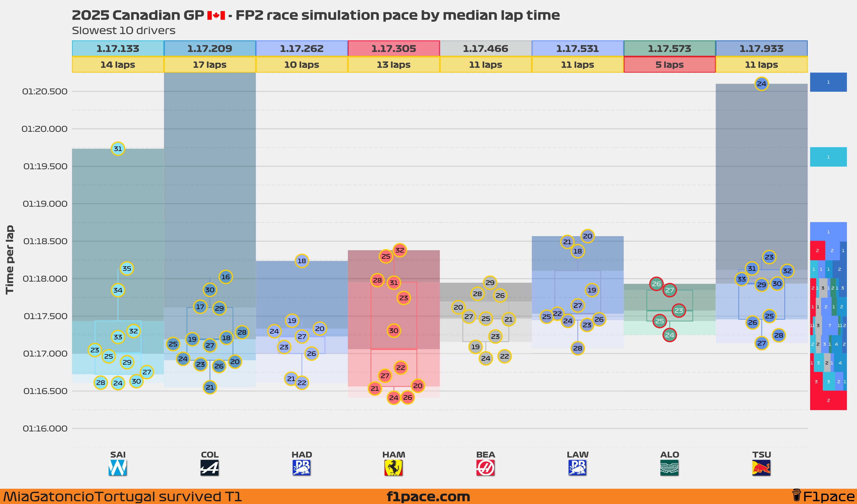Image resolution: width=857 pixels, height=504 pixels.
Task: Click HAM lap 21 marker
Action: [375, 388]
